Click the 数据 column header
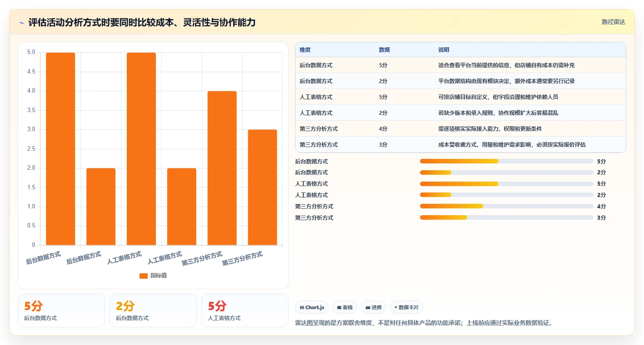Viewport: 644px width, 345px height. click(x=384, y=49)
